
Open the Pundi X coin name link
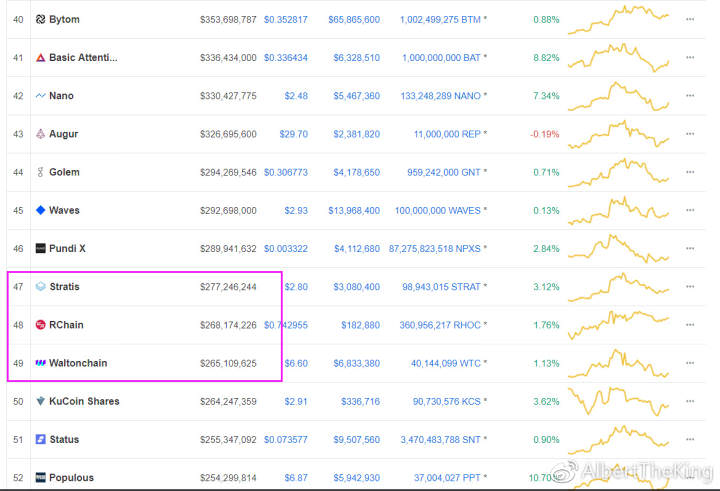tap(67, 248)
